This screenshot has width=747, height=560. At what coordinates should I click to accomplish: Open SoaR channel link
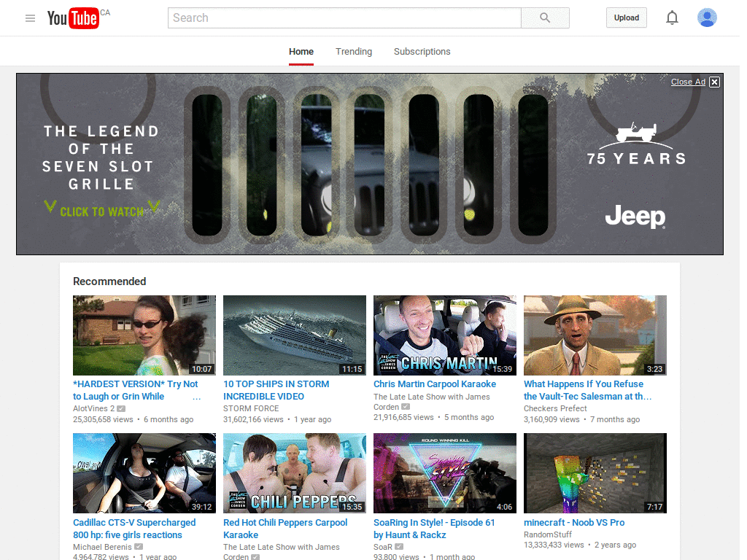coord(383,547)
